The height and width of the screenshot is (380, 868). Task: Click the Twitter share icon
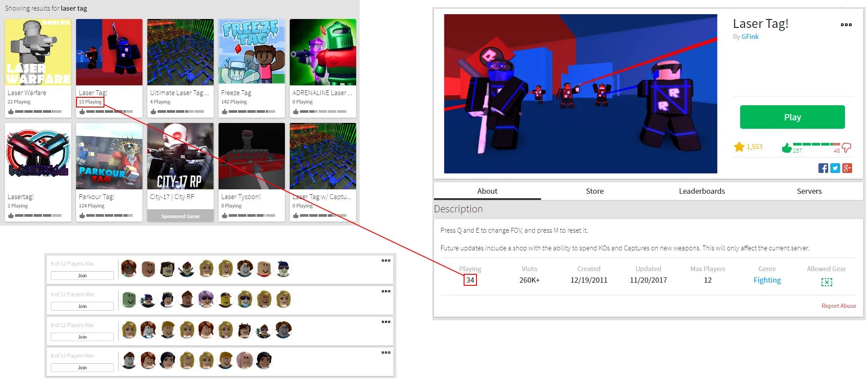click(x=835, y=168)
